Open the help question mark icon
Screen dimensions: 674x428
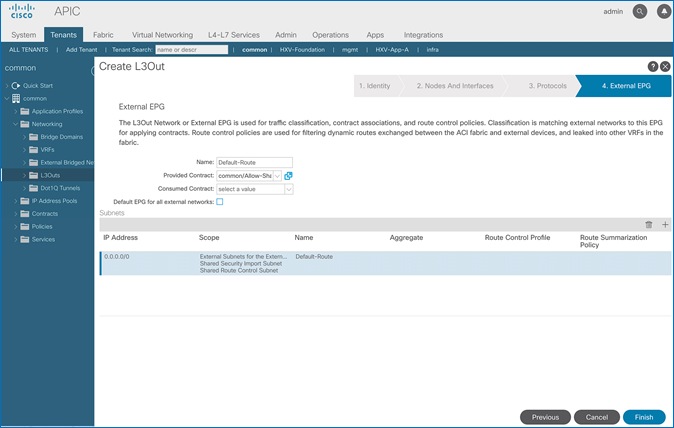653,66
